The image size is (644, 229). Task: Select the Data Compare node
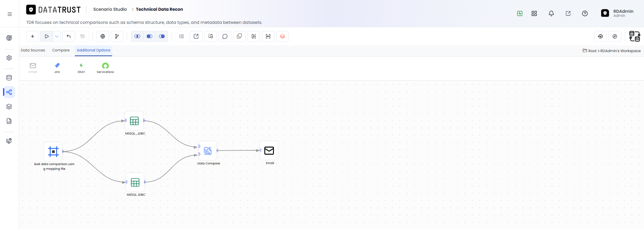208,151
